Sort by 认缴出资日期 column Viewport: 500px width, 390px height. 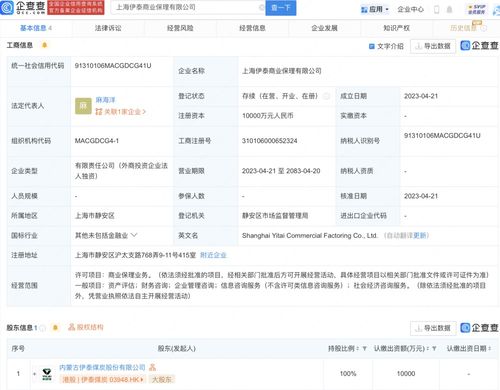[x=490, y=349]
